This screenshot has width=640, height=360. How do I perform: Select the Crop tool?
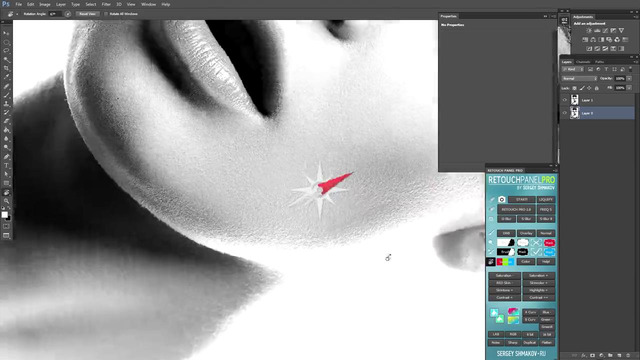point(6,68)
